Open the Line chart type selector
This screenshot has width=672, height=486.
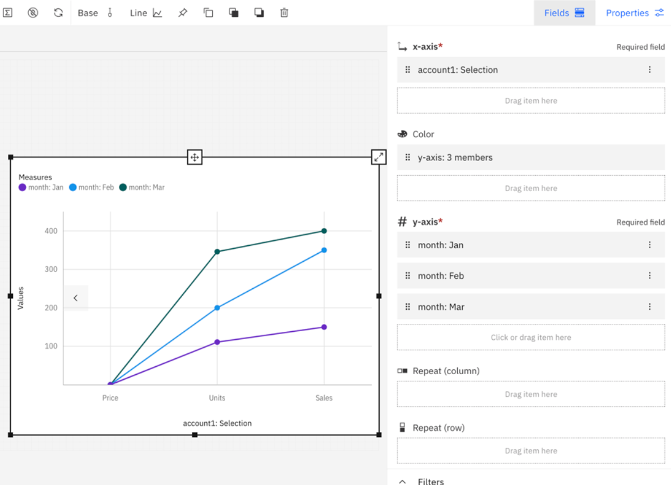[x=146, y=13]
